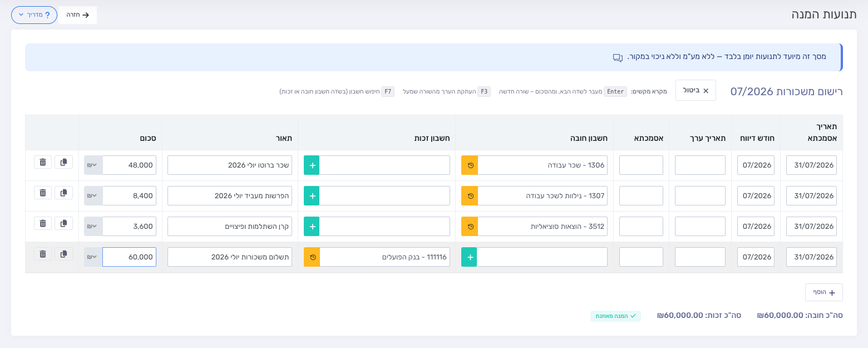Select the credit account field 111116 - בנק הפועלים
Screen dimensions: 868x348
click(x=385, y=257)
